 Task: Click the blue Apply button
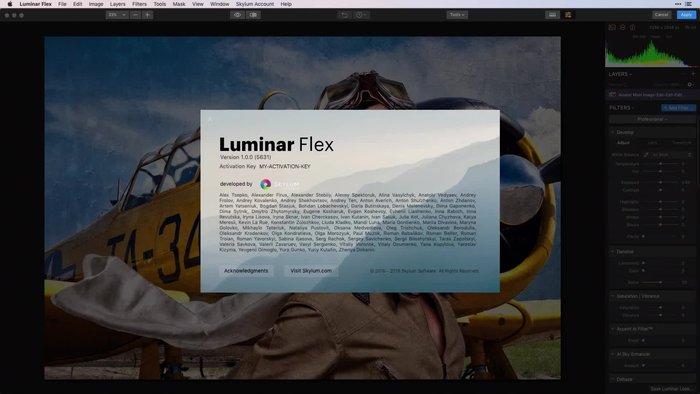686,15
